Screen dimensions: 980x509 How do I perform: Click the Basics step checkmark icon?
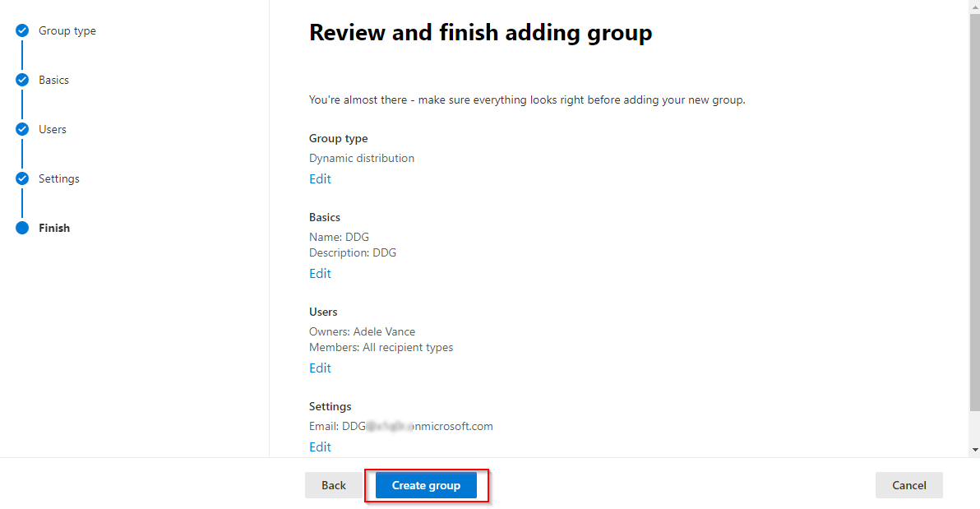pyautogui.click(x=22, y=81)
